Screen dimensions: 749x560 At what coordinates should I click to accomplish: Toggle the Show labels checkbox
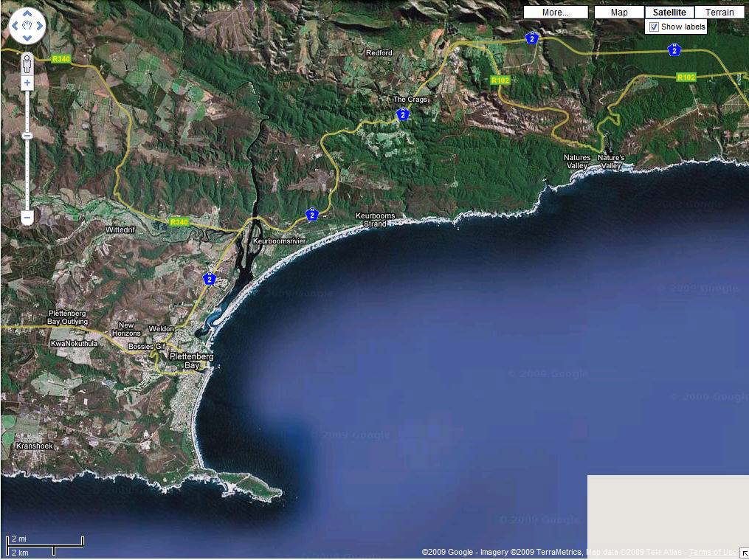tap(652, 27)
